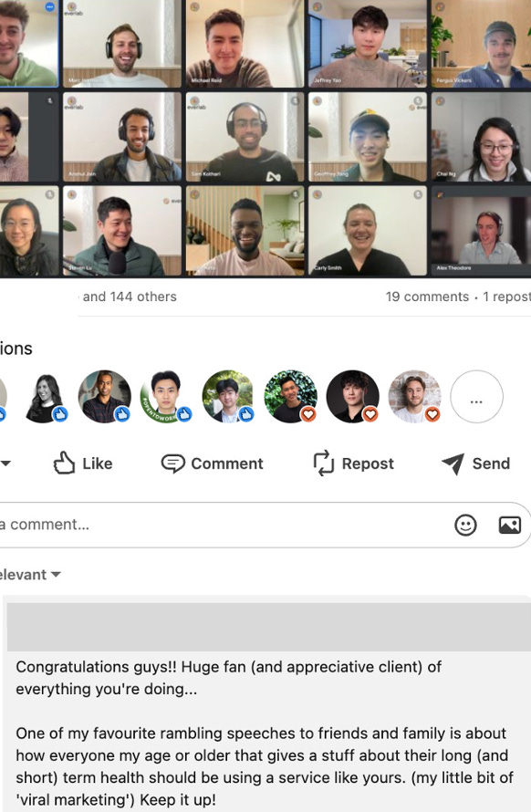
Task: Open the '19 comments' link
Action: (x=427, y=297)
